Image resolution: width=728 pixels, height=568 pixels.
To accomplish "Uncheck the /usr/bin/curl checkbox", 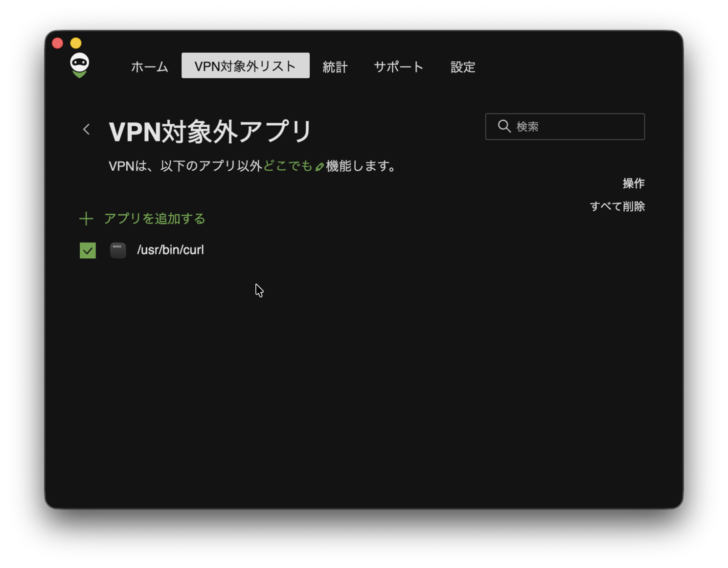I will [x=88, y=250].
